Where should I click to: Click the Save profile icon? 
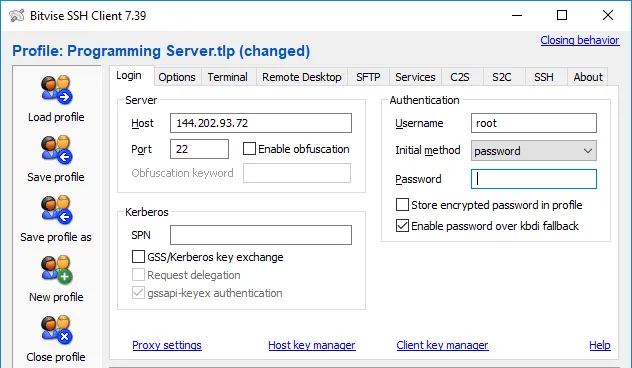tap(56, 150)
